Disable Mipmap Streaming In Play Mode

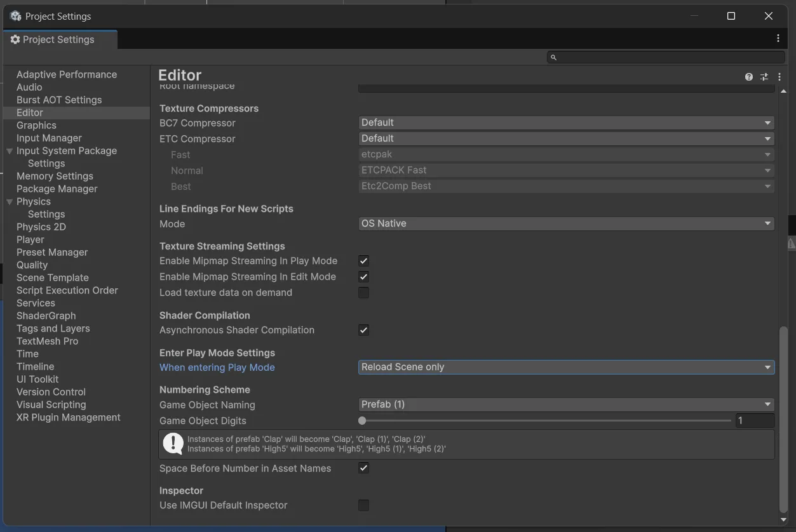363,261
